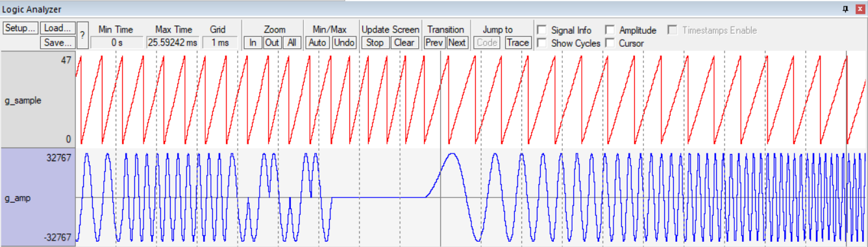Viewport: 868px width, 247px height.
Task: Undo the Min/Max change
Action: pyautogui.click(x=344, y=43)
